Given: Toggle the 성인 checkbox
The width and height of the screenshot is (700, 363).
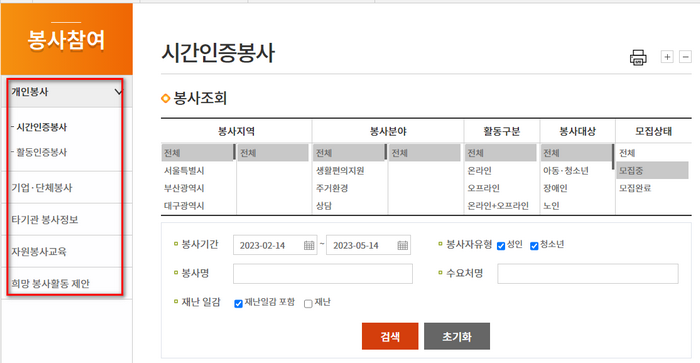Looking at the screenshot, I should click(x=501, y=246).
